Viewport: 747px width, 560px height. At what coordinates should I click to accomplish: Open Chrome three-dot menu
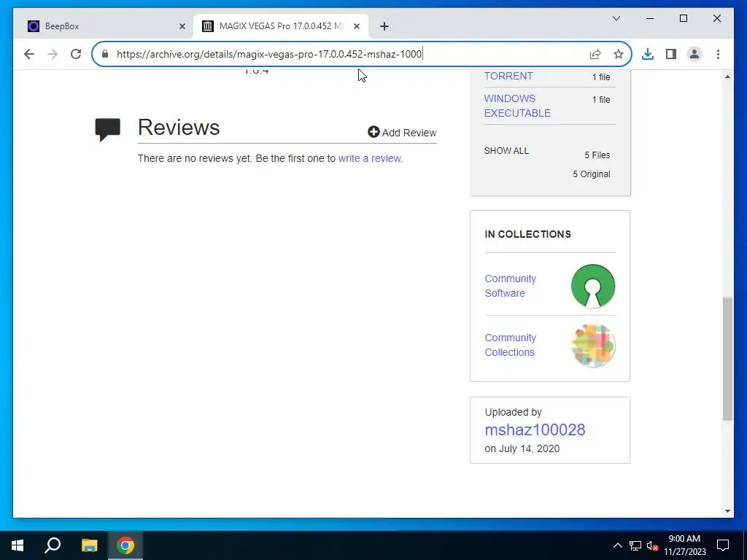pos(718,54)
